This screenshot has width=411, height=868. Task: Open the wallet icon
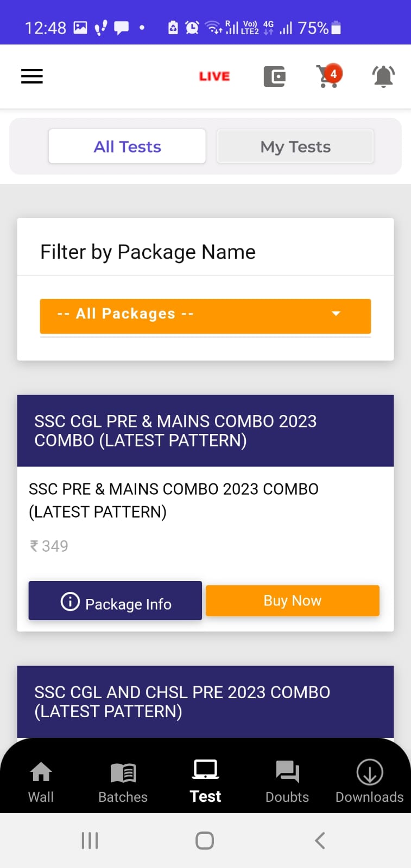[275, 76]
